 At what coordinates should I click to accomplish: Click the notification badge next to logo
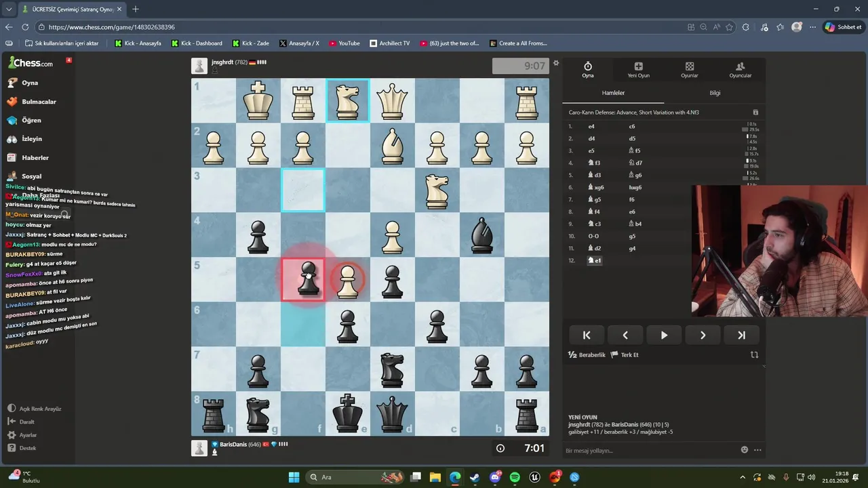(68, 60)
